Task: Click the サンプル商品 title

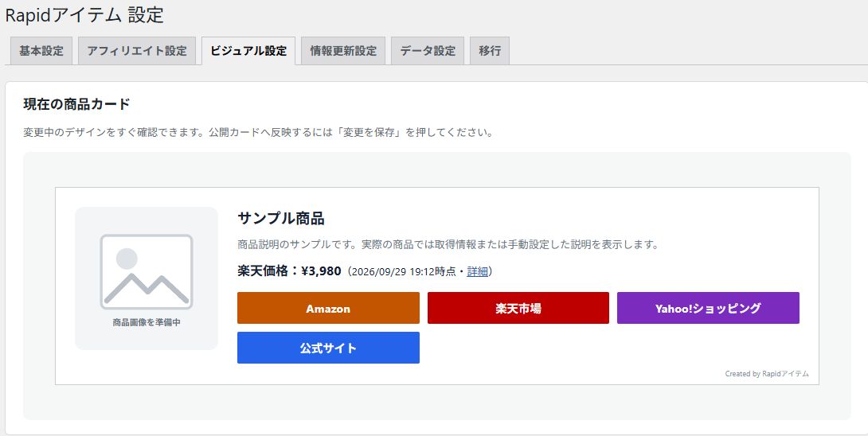Action: coord(280,219)
